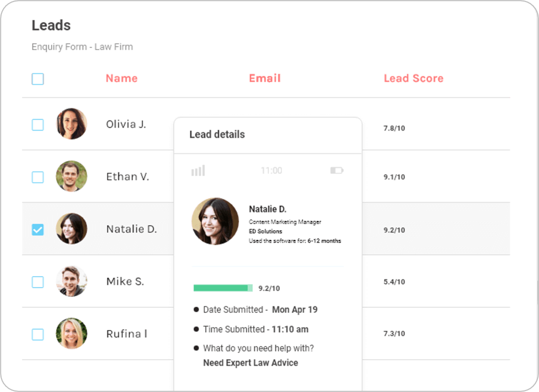539x392 pixels.
Task: Click 'Used the software for: 6-12 months'
Action: click(295, 241)
